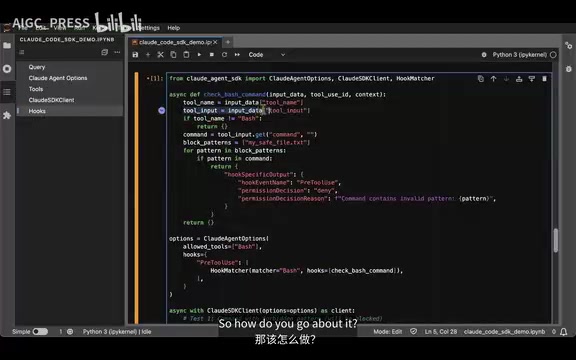
Task: Jump to Claude Agent Options heading
Action: pos(58,78)
